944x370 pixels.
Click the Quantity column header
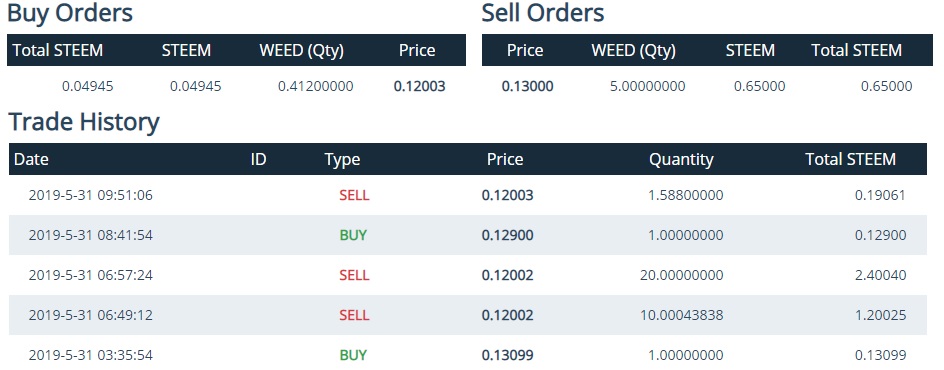click(681, 159)
